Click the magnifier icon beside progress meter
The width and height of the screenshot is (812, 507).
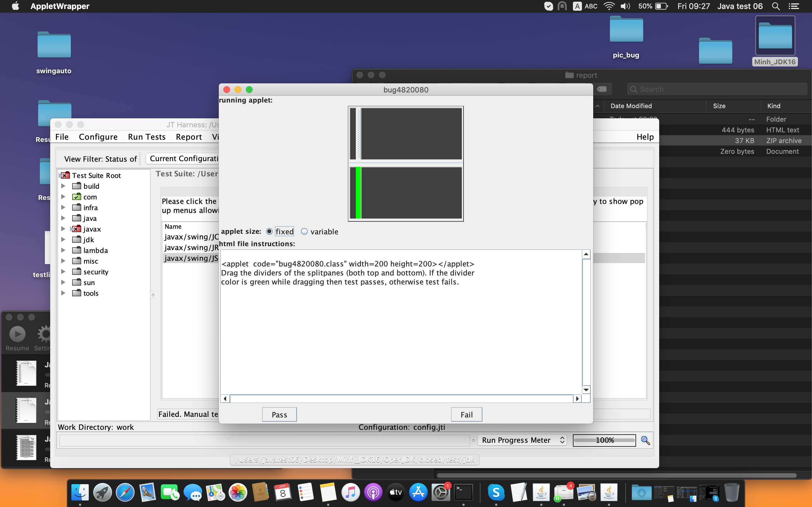coord(645,440)
